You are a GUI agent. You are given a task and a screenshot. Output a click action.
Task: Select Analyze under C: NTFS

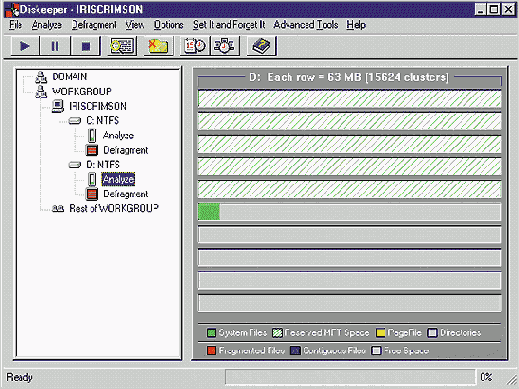[118, 135]
